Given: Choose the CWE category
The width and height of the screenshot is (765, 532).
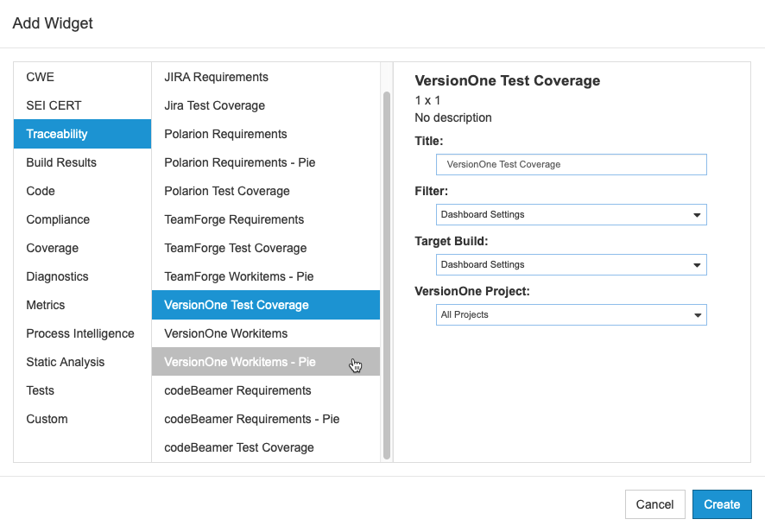Looking at the screenshot, I should [x=82, y=77].
